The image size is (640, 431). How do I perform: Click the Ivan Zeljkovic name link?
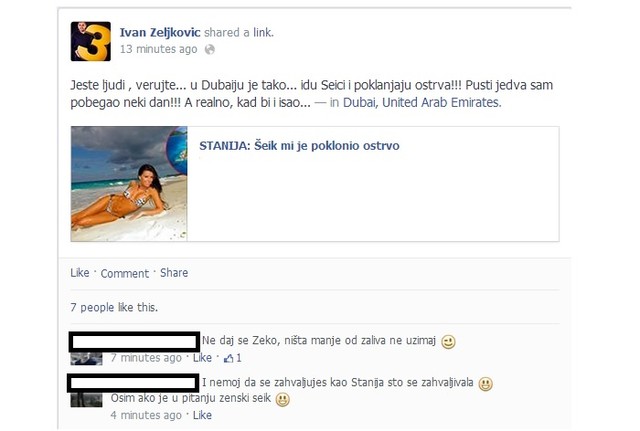(x=160, y=33)
